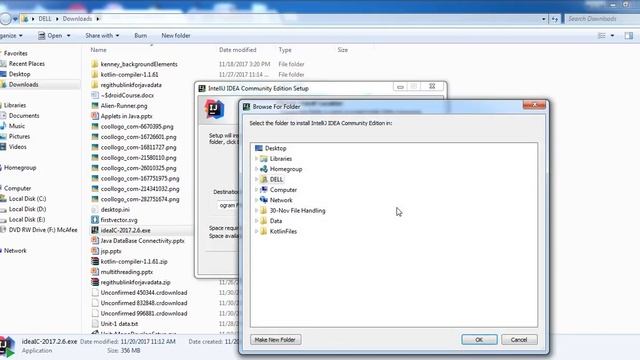Select coollogo_com-6670395.png file
This screenshot has width=640, height=360.
pos(137,127)
